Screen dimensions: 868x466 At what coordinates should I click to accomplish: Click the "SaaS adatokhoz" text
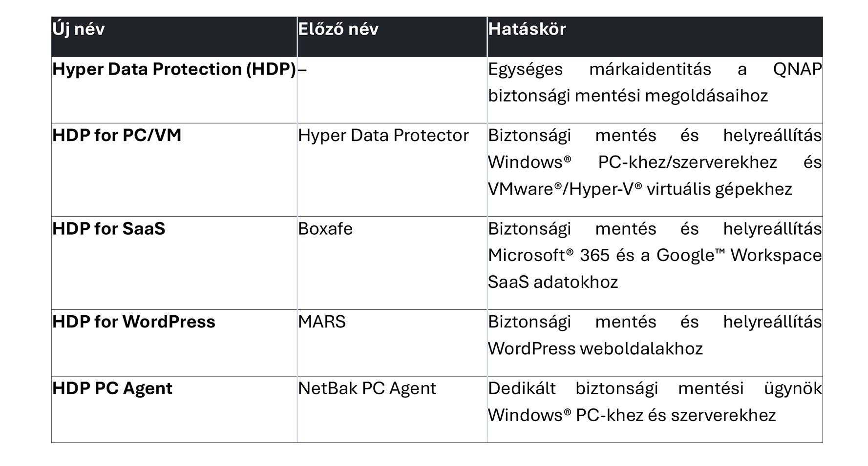coord(553,282)
